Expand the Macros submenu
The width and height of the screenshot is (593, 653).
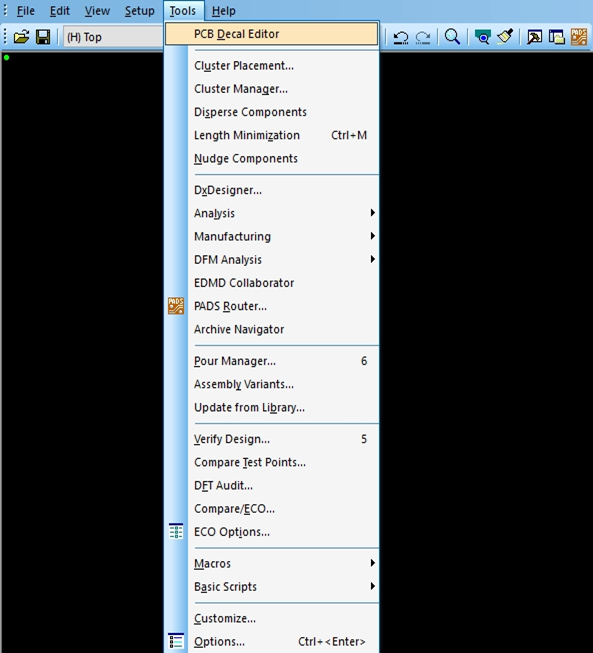(x=272, y=563)
